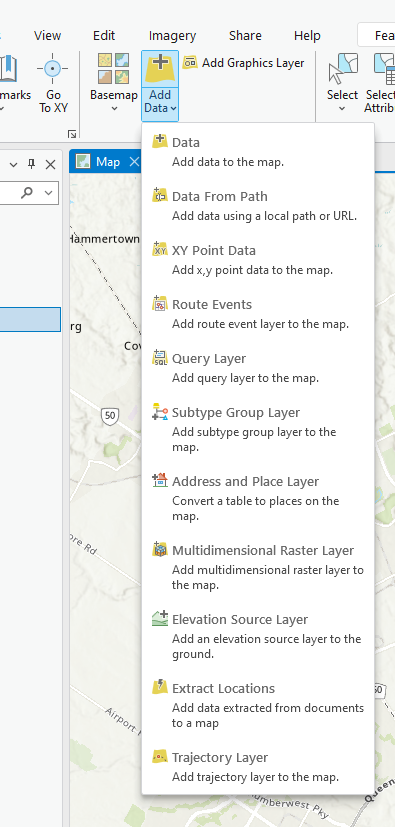Viewport: 395px width, 827px height.
Task: Click the Contents pane search magnifier
Action: [27, 193]
